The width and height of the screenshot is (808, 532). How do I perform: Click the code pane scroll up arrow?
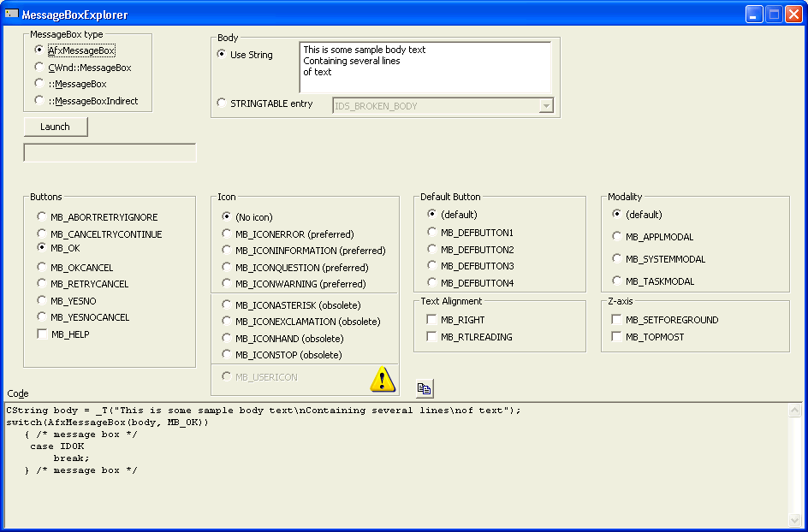click(x=795, y=410)
